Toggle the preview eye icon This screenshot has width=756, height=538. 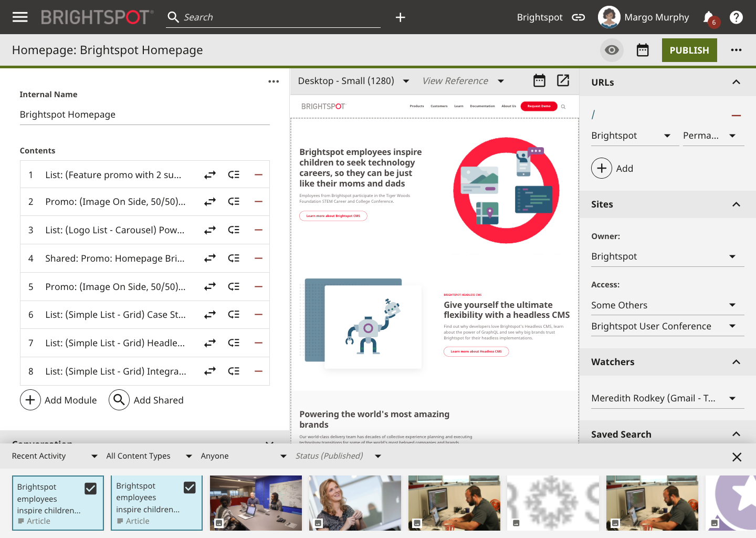tap(612, 50)
